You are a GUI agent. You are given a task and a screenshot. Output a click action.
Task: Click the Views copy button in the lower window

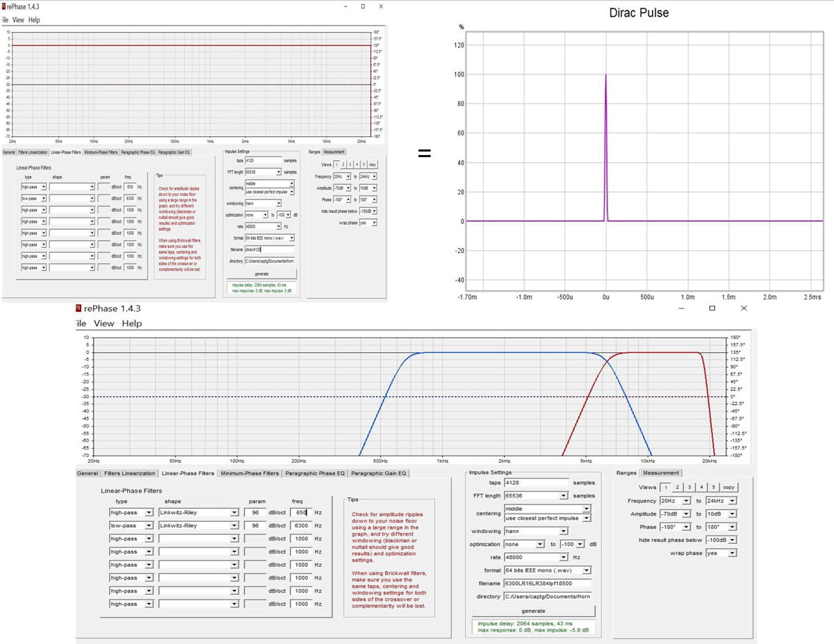click(x=728, y=488)
